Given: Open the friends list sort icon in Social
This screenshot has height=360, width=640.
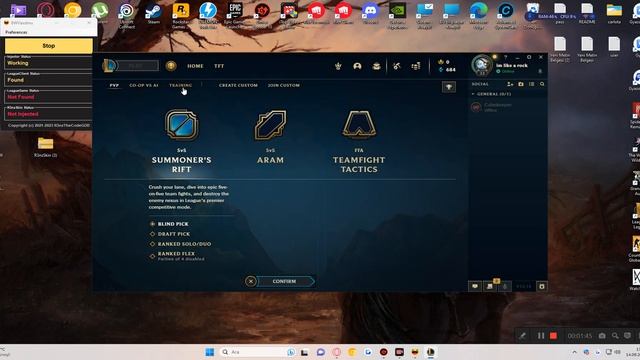Looking at the screenshot, I should pyautogui.click(x=531, y=84).
